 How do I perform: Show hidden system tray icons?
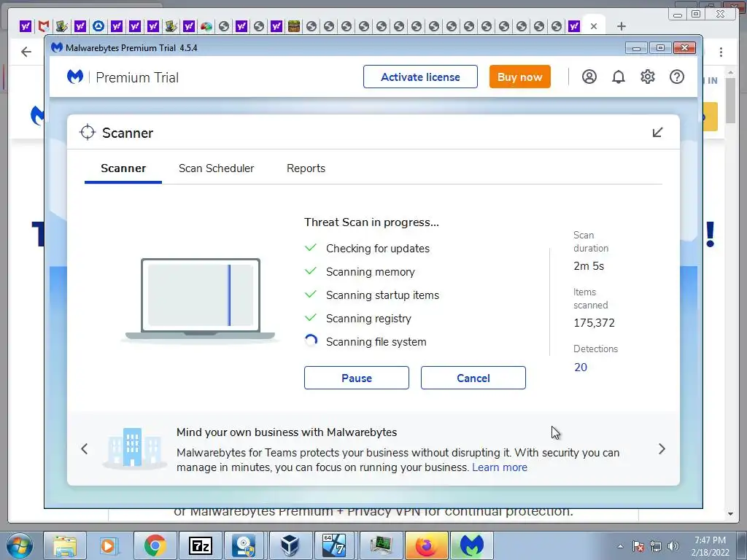[x=620, y=546]
